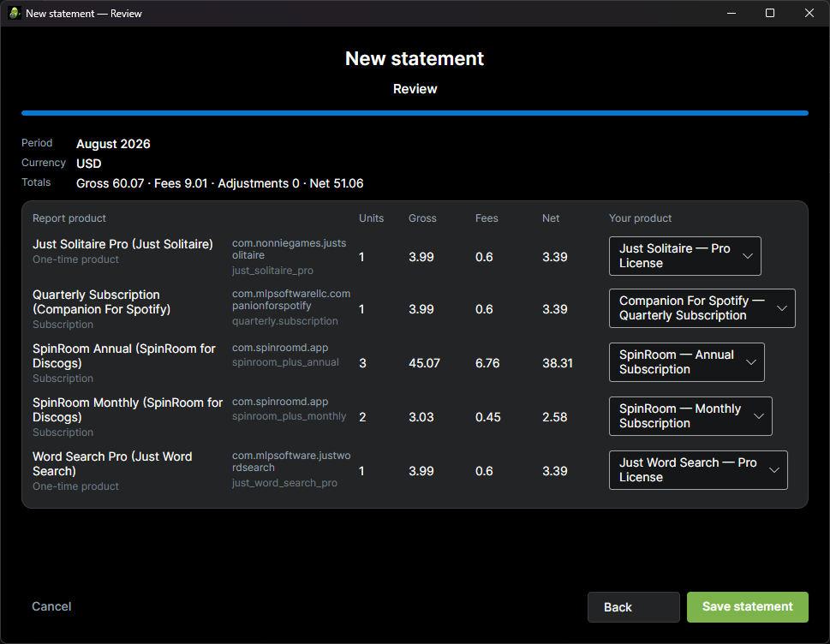Click the "just_word_search_pro" SKU text
Viewport: 830px width, 644px height.
[284, 483]
